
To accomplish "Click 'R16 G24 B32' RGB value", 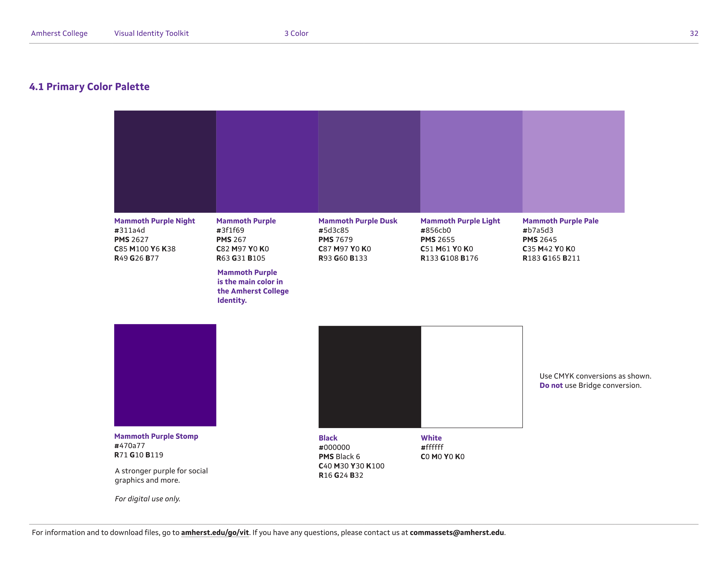I will pyautogui.click(x=341, y=475).
